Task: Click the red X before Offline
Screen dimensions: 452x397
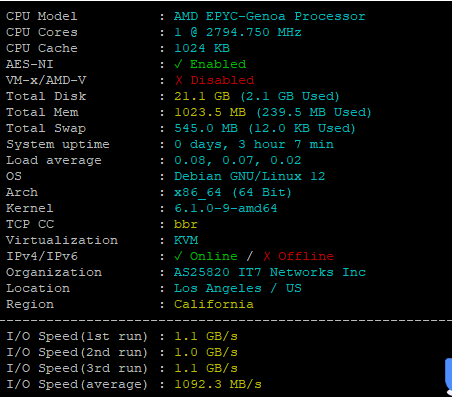Action: pyautogui.click(x=267, y=256)
